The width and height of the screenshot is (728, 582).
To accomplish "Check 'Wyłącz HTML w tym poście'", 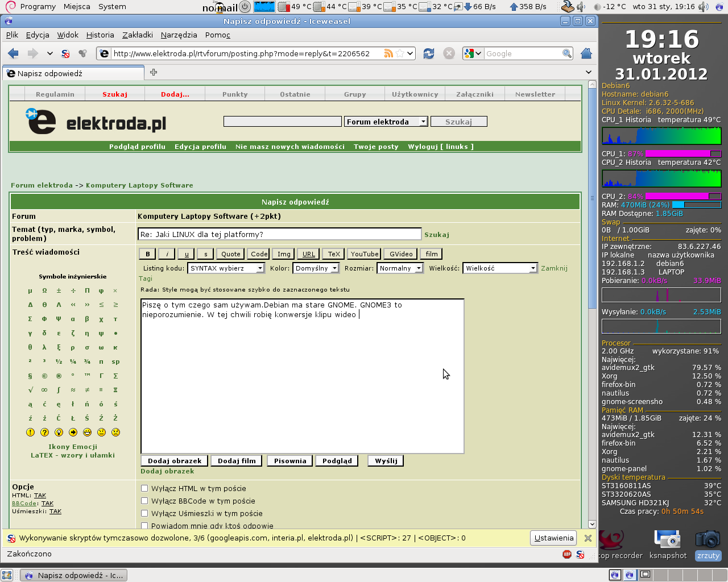I will click(144, 488).
